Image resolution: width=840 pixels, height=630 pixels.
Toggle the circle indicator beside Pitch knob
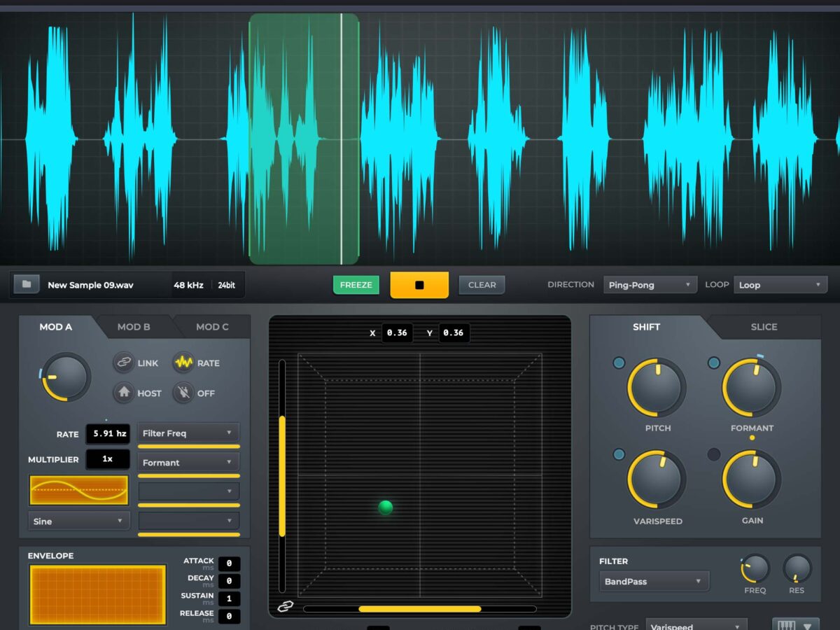[x=619, y=363]
